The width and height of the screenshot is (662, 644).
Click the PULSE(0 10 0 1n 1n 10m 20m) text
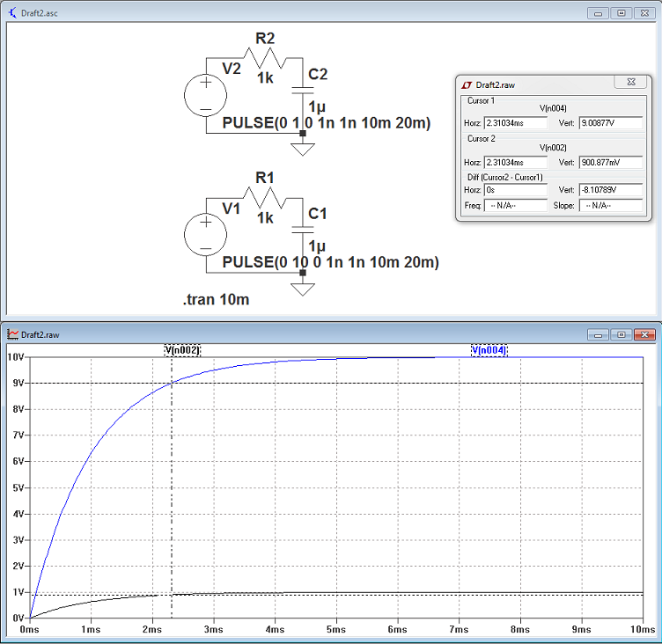point(331,262)
